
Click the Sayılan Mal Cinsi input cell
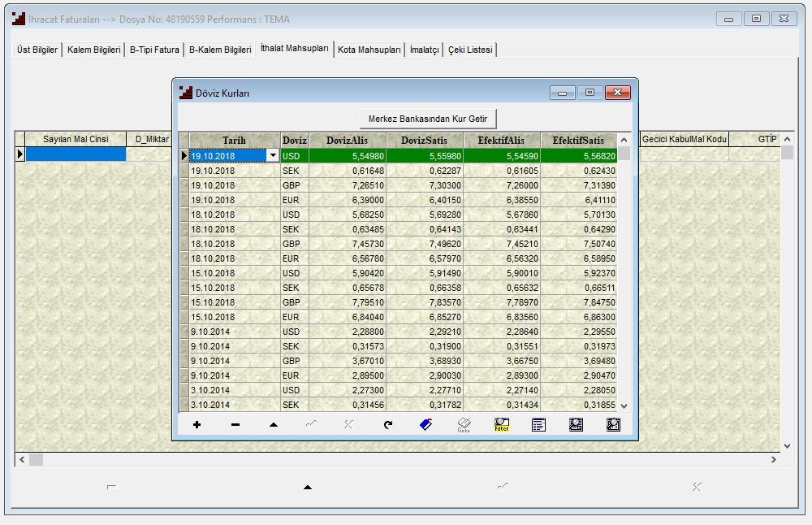pyautogui.click(x=76, y=154)
